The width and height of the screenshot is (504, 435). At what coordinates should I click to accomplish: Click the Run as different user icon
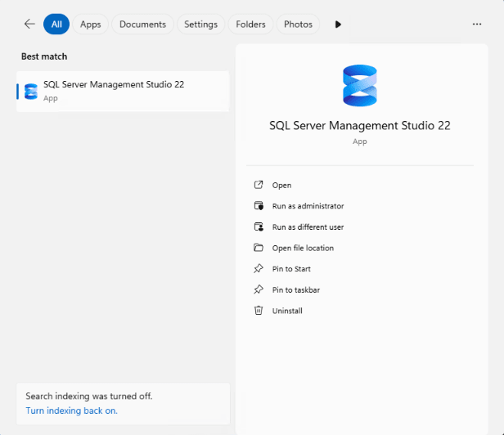pyautogui.click(x=259, y=226)
